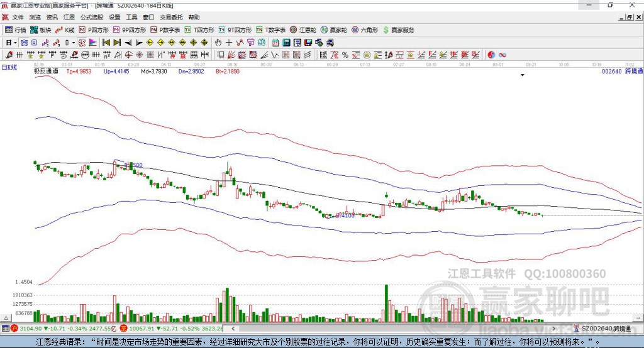The height and width of the screenshot is (348, 644).
Task: Expand the 日 period dropdown
Action: [15, 43]
